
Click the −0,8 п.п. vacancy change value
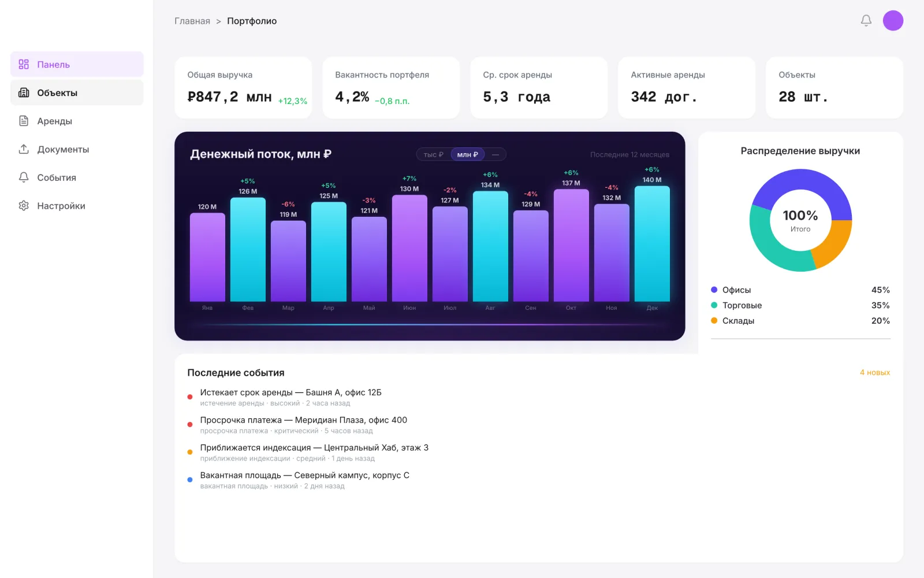[x=392, y=101]
